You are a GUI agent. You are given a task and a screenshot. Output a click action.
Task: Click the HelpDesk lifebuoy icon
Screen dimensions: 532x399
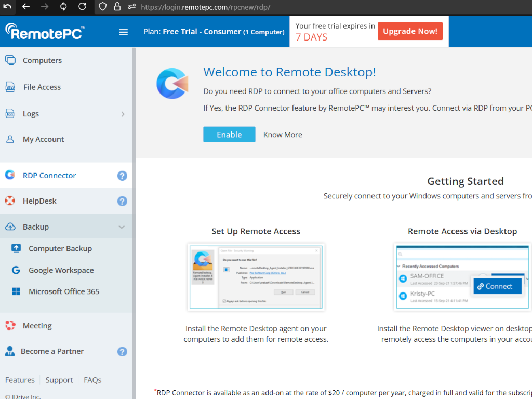point(10,201)
